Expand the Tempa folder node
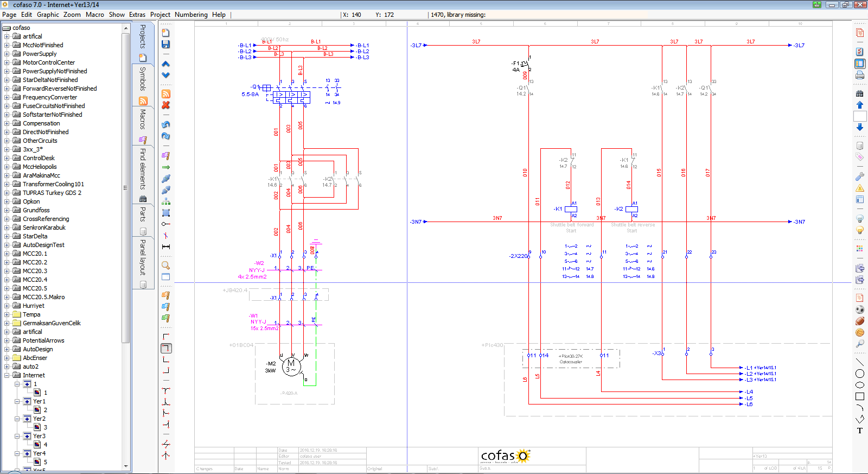 [7, 314]
